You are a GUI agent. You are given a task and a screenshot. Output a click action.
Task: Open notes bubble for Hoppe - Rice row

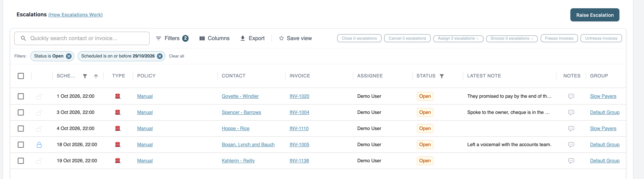[x=571, y=128]
